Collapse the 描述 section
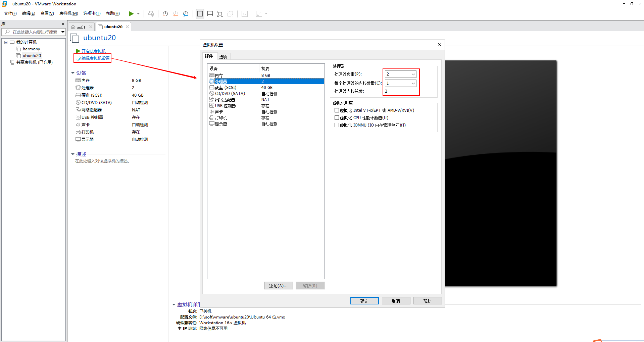 pyautogui.click(x=73, y=154)
